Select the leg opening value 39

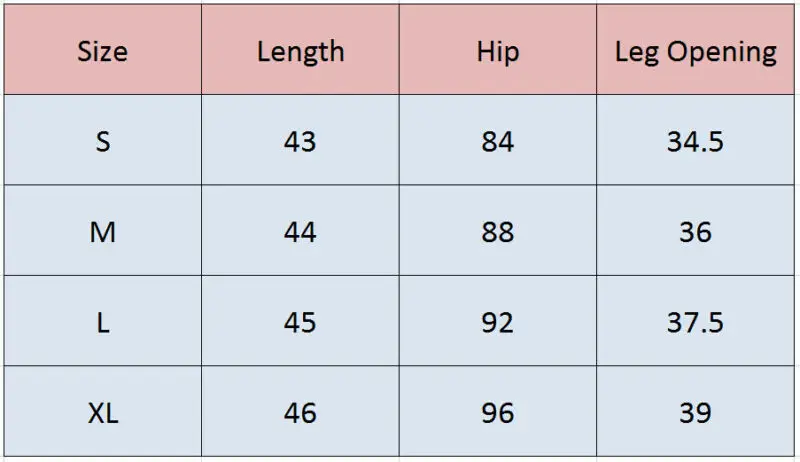point(695,412)
